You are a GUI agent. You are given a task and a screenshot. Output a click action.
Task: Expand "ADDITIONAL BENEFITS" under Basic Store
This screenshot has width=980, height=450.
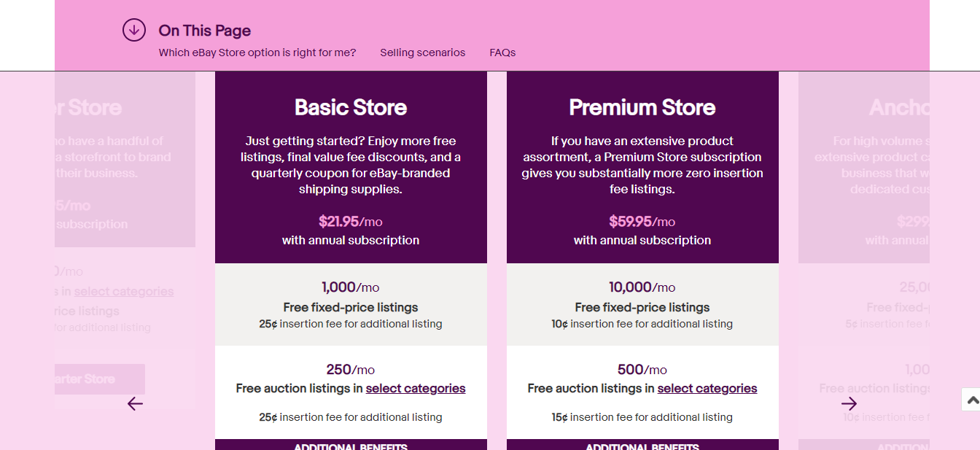351,446
